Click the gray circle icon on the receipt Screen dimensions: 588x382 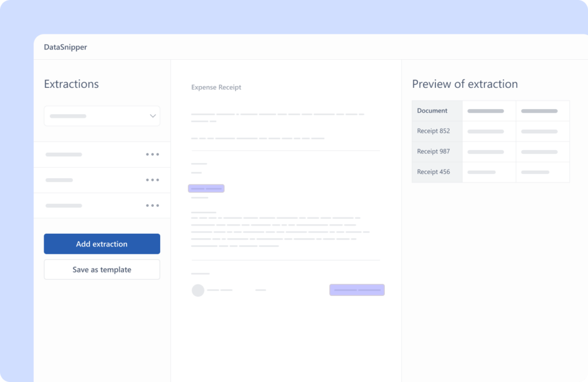point(198,290)
